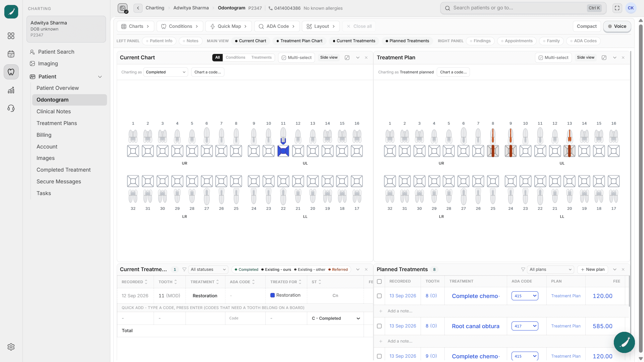Select the tooth charting icon in left rail

(x=11, y=72)
